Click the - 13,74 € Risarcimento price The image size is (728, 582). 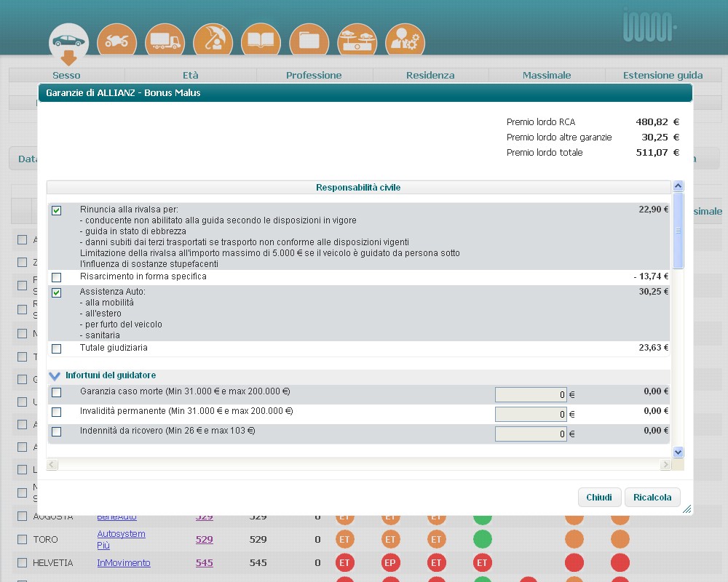click(x=651, y=276)
